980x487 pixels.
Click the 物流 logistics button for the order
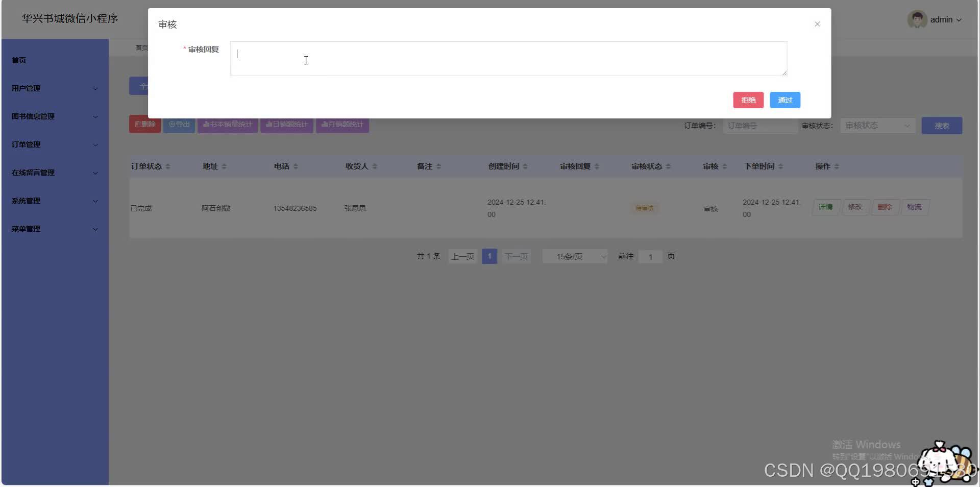coord(915,207)
